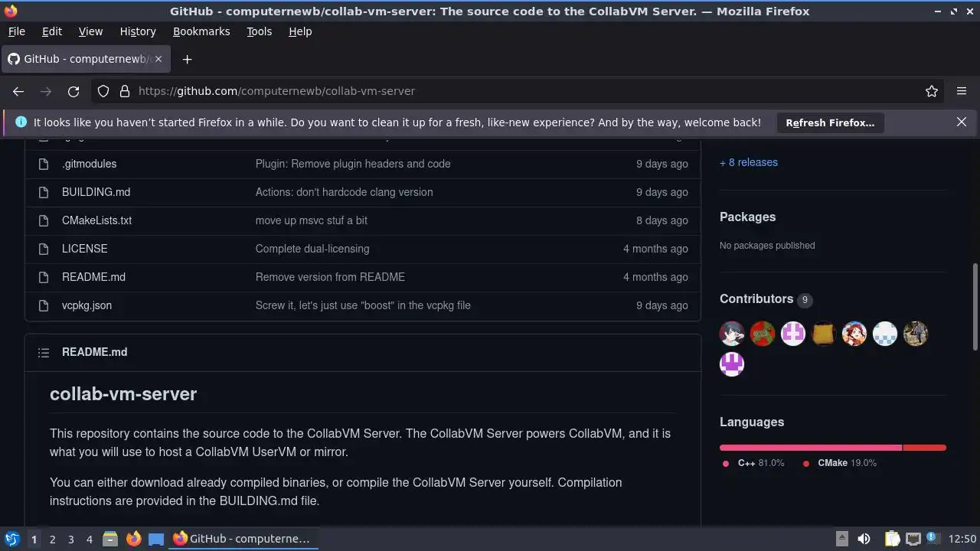Select the GitHub browser tab
Screen dimensions: 980x551
84,59
